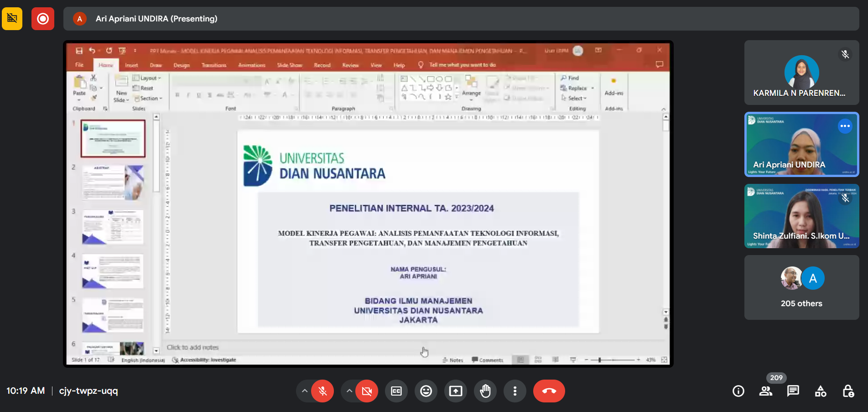This screenshot has height=412, width=868.
Task: Open the Select dropdown in Editing group
Action: point(574,98)
